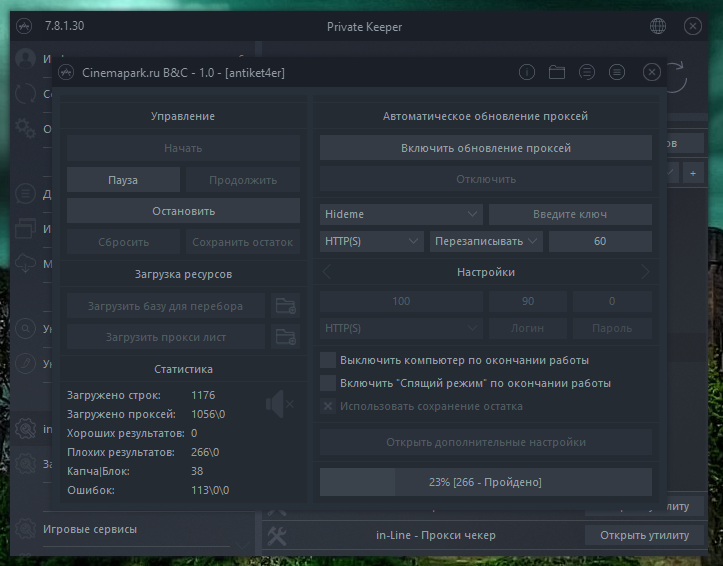The height and width of the screenshot is (566, 723).
Task: Toggle Включить "Спящий режим" checkbox
Action: 327,383
